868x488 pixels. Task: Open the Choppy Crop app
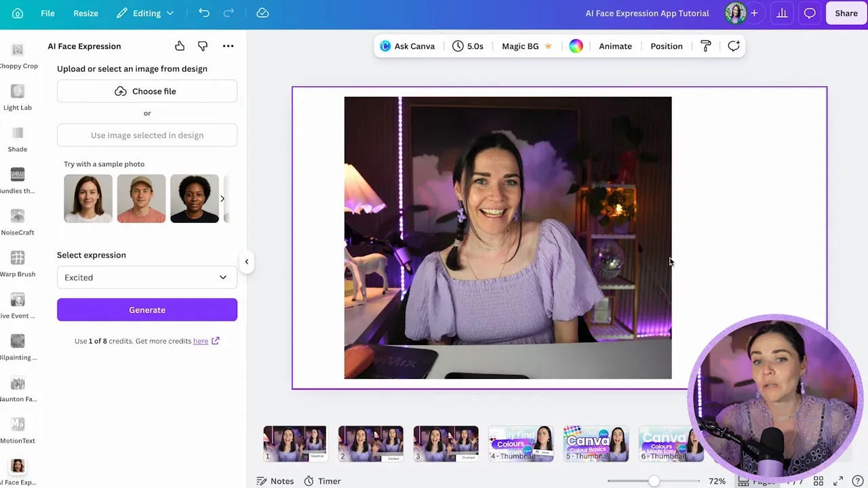18,57
